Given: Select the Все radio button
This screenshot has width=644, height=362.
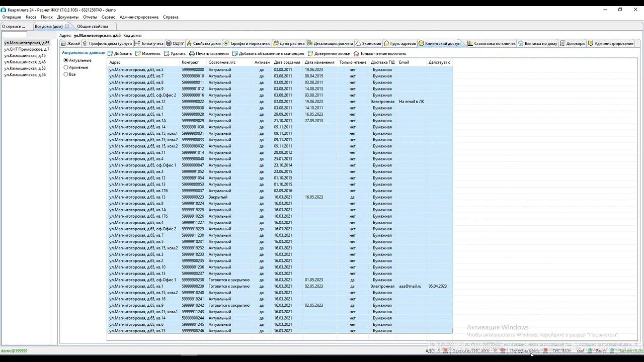Looking at the screenshot, I should point(66,74).
